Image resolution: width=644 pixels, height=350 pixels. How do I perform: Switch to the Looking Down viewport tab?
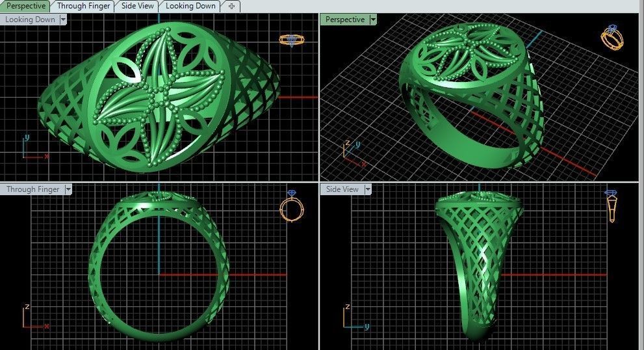coord(190,6)
